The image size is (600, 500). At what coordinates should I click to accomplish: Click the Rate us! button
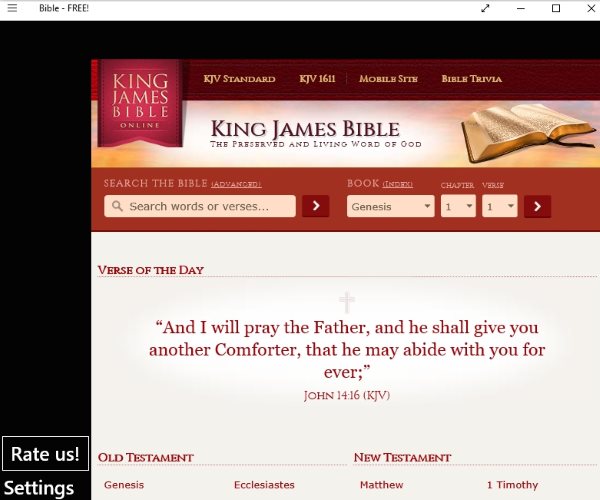tap(45, 454)
